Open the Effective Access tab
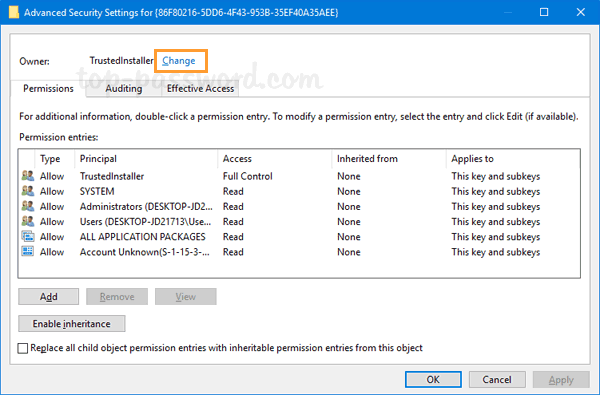This screenshot has height=395, width=600. pyautogui.click(x=200, y=88)
